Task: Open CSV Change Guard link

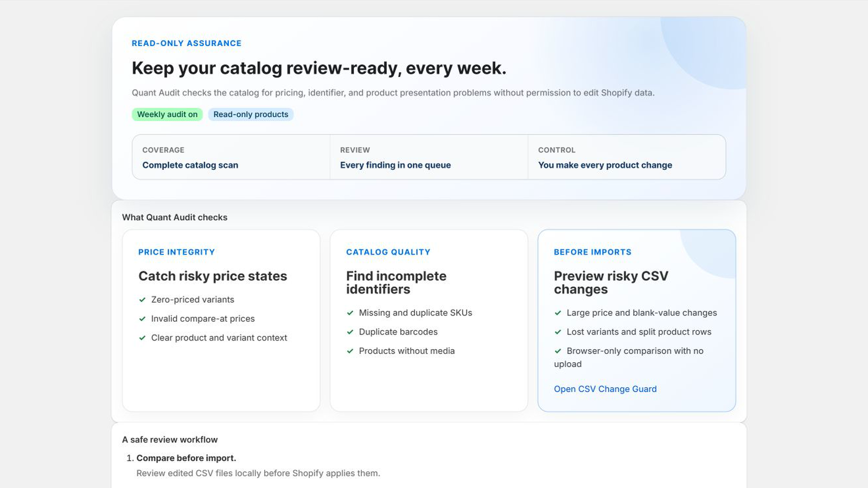Action: click(605, 389)
